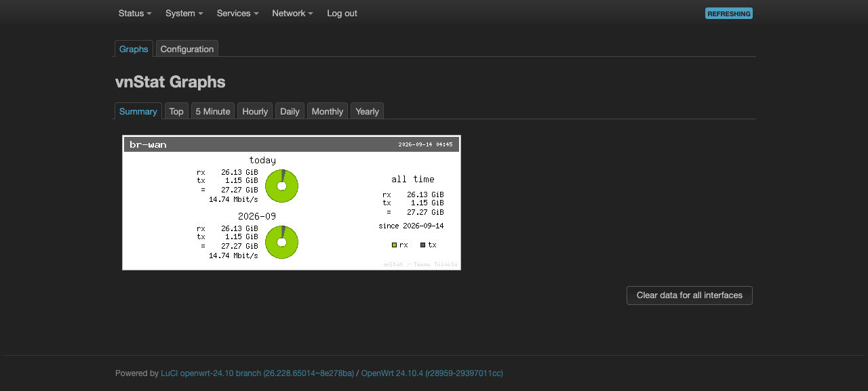Image resolution: width=868 pixels, height=391 pixels.
Task: Click the gray tx legend swatch
Action: pyautogui.click(x=422, y=245)
